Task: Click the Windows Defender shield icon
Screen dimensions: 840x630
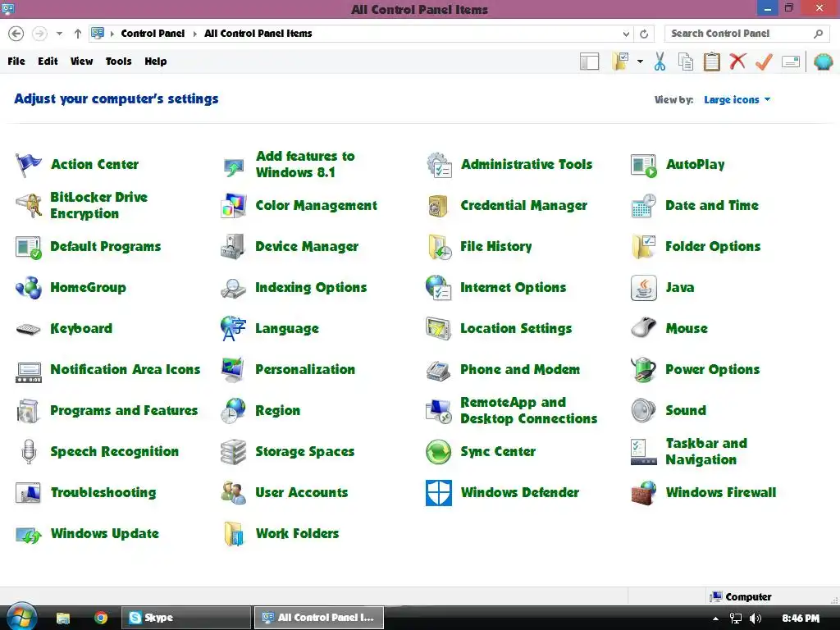Action: click(439, 493)
